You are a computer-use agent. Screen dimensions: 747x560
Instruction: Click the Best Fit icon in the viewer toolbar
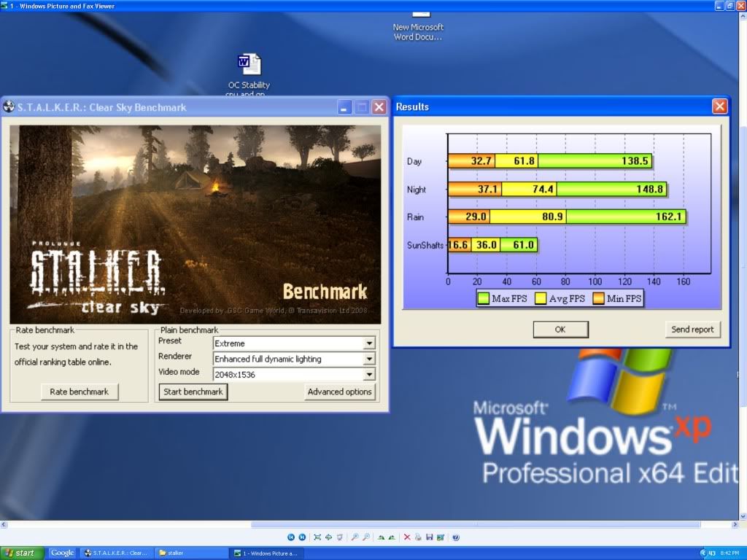(x=317, y=537)
